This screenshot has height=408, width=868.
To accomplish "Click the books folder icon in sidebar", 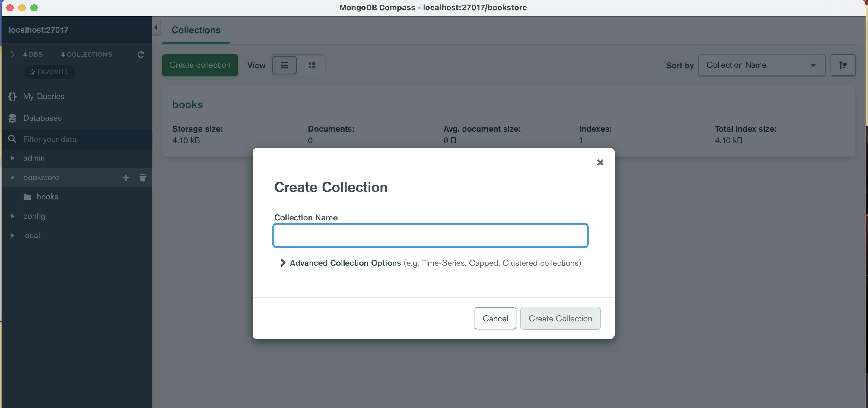I will click(x=28, y=197).
